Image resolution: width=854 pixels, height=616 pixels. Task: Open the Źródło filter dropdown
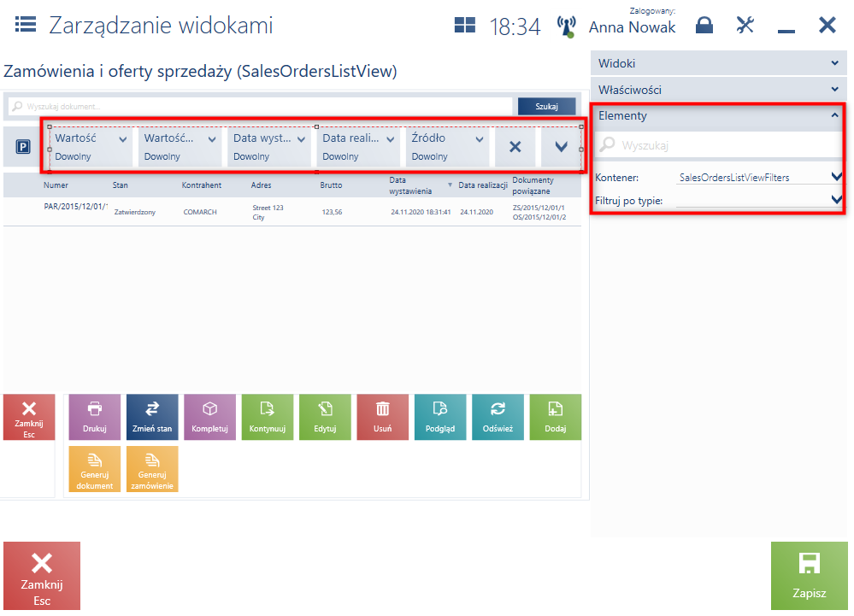point(447,147)
